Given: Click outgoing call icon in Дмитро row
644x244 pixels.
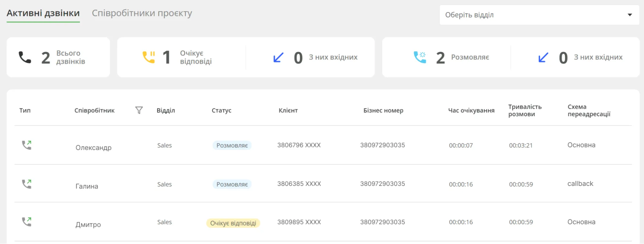Looking at the screenshot, I should [26, 222].
